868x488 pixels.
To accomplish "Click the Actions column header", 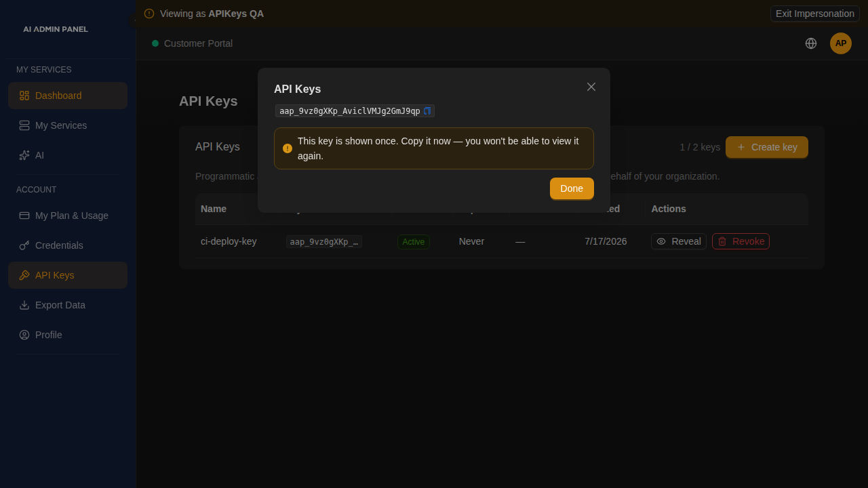I will coord(669,209).
